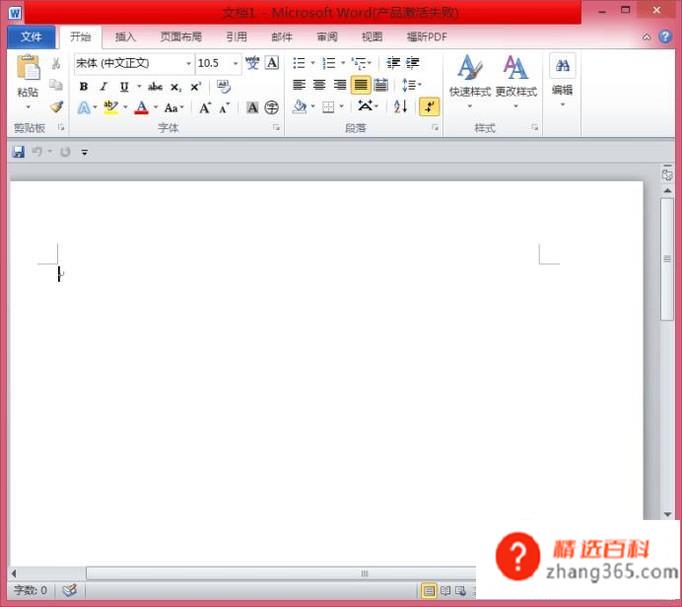Open the font name dropdown
This screenshot has height=607, width=682.
188,63
